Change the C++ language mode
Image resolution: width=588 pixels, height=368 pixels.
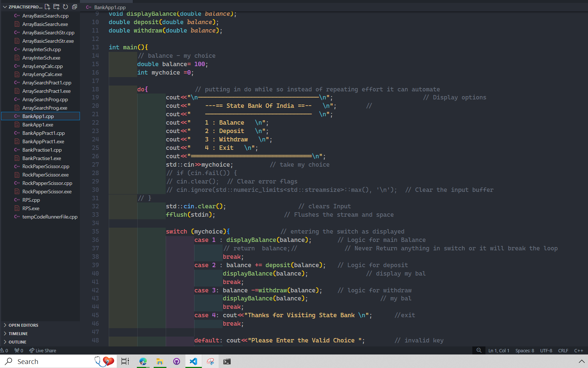pyautogui.click(x=579, y=350)
